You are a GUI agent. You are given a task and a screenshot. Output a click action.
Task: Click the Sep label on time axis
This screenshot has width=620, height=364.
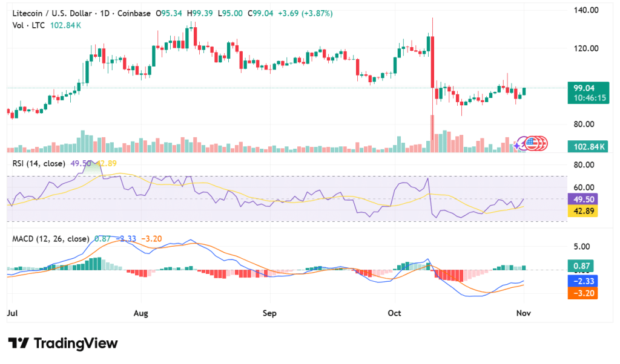coord(269,314)
